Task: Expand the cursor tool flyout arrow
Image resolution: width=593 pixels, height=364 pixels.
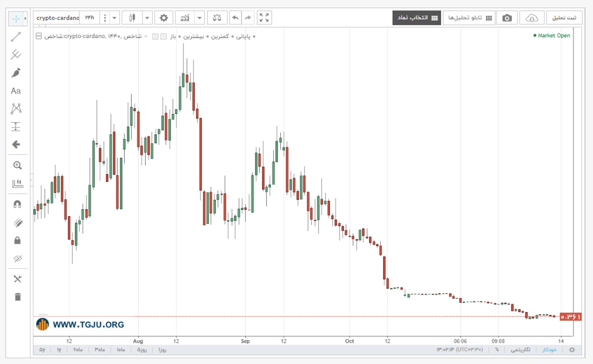Action: click(25, 19)
